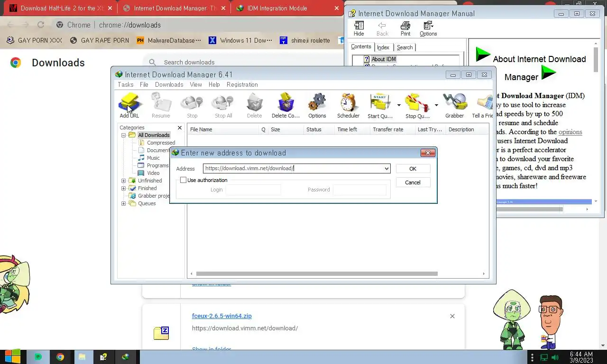607x364 pixels.
Task: Open the View menu
Action: point(196,84)
